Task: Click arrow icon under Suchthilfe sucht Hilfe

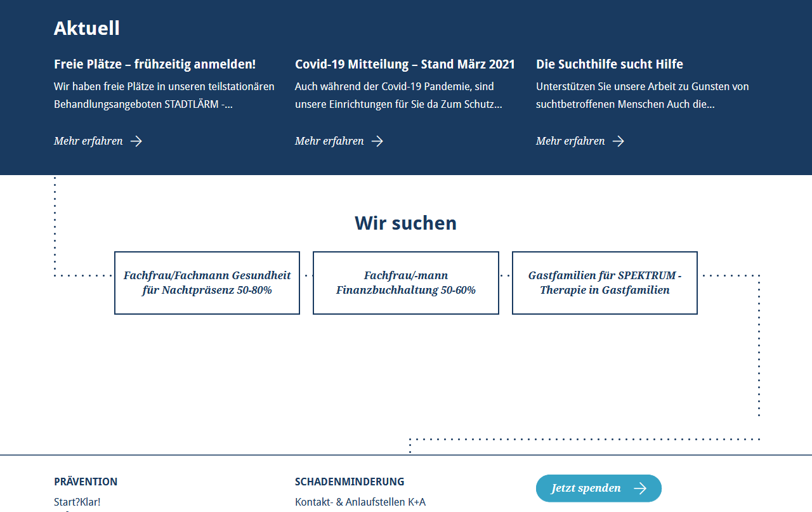Action: tap(619, 141)
